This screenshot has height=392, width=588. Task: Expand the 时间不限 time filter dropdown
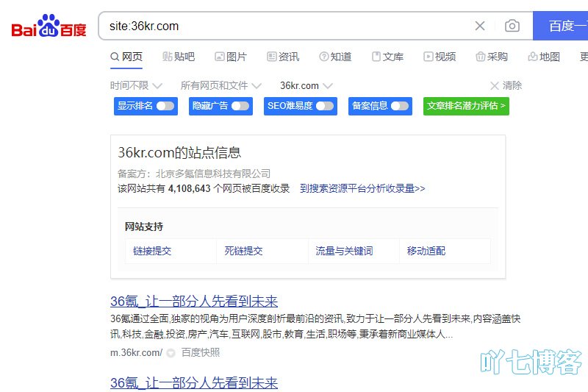[x=136, y=85]
